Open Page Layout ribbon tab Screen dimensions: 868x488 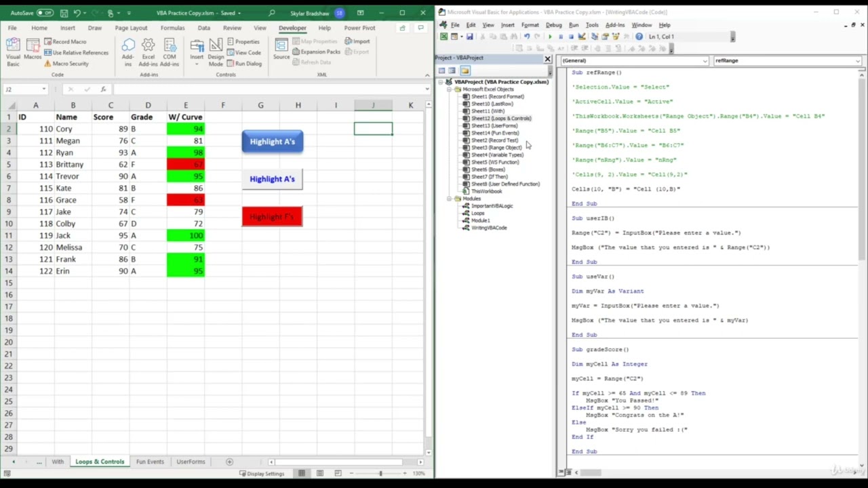click(x=131, y=28)
